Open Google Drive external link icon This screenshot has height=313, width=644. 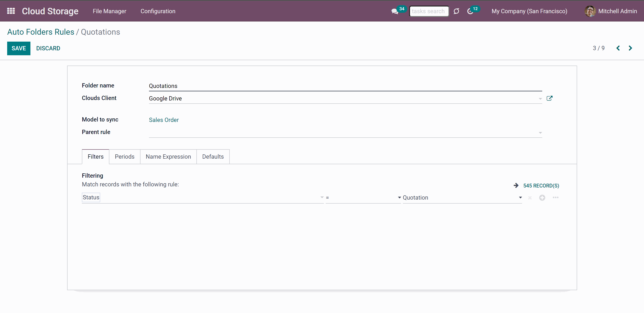(549, 98)
